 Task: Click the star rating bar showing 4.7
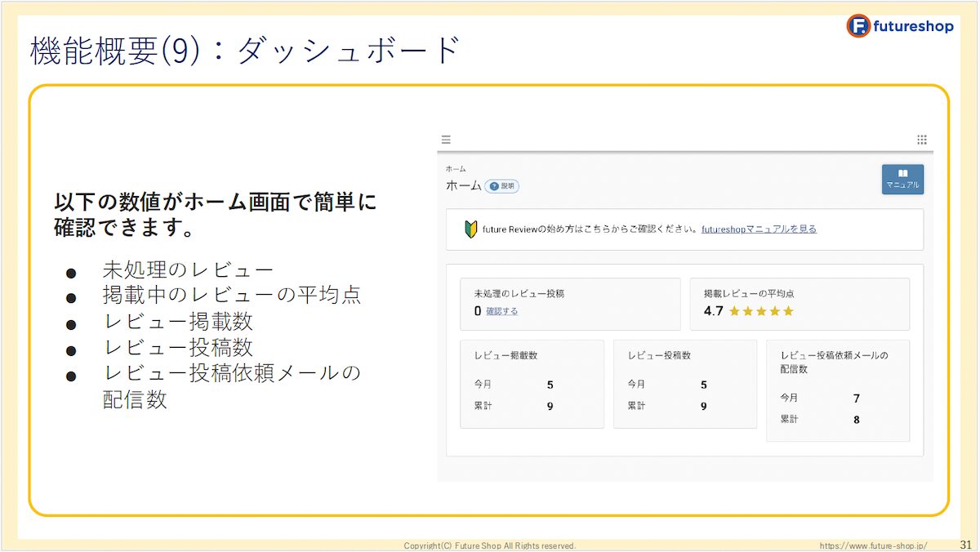(759, 310)
